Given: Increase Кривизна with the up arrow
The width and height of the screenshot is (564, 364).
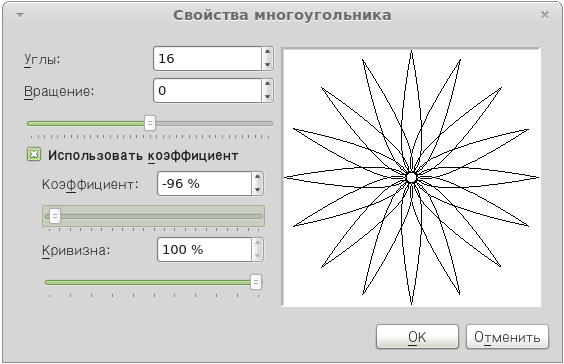Looking at the screenshot, I should point(257,243).
